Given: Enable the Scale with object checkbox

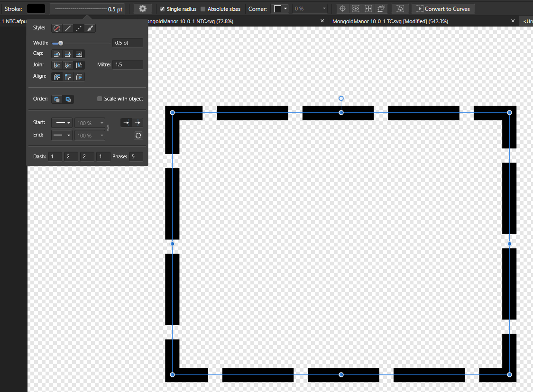Looking at the screenshot, I should click(x=100, y=99).
